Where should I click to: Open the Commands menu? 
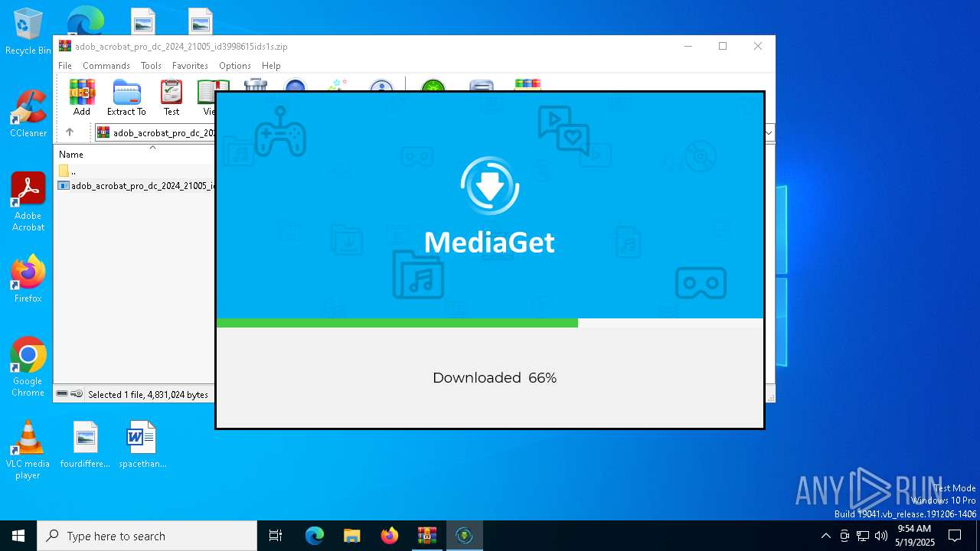point(106,66)
